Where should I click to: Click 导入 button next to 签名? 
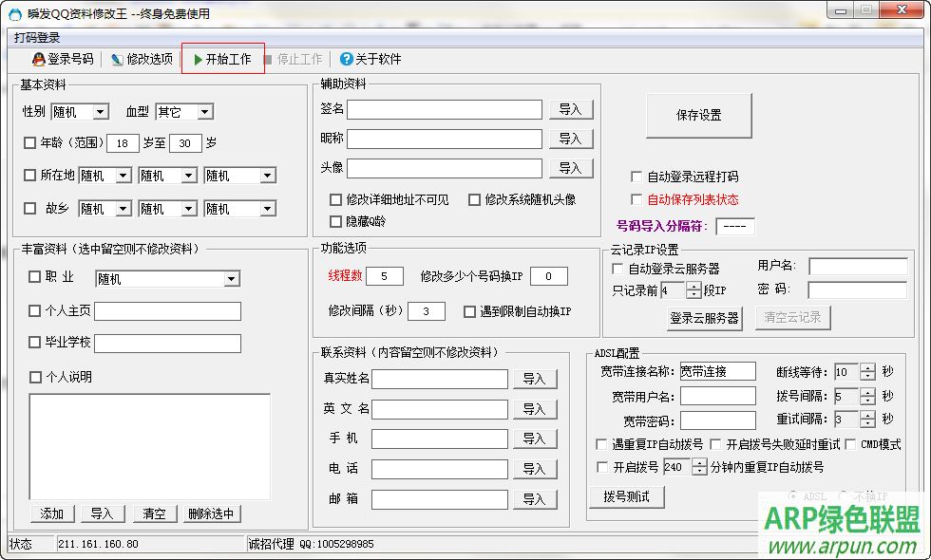coord(570,109)
